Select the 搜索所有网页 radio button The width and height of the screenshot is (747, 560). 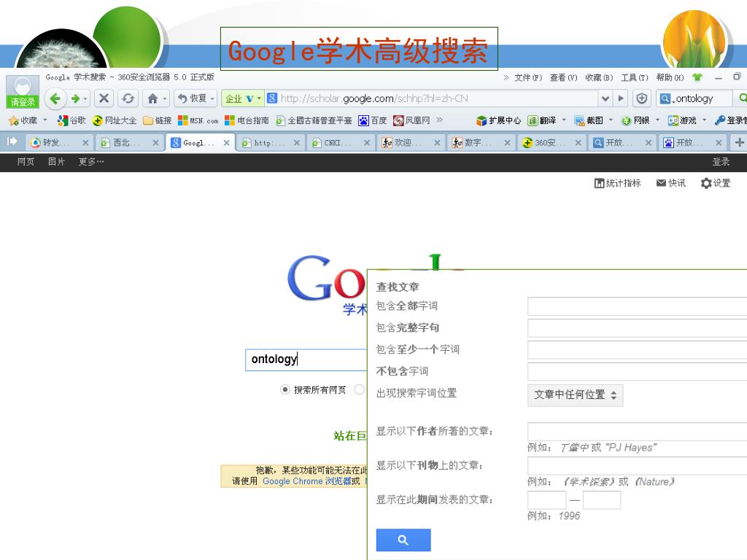285,389
